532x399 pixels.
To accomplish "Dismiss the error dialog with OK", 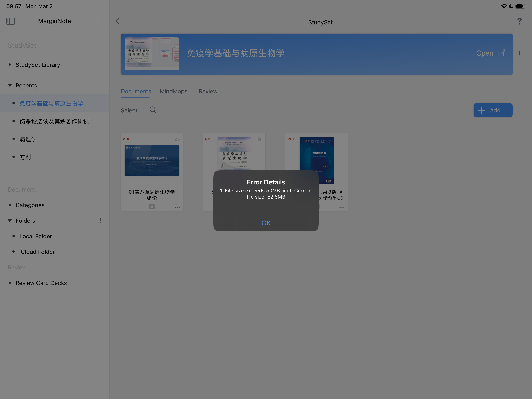I will [x=266, y=223].
